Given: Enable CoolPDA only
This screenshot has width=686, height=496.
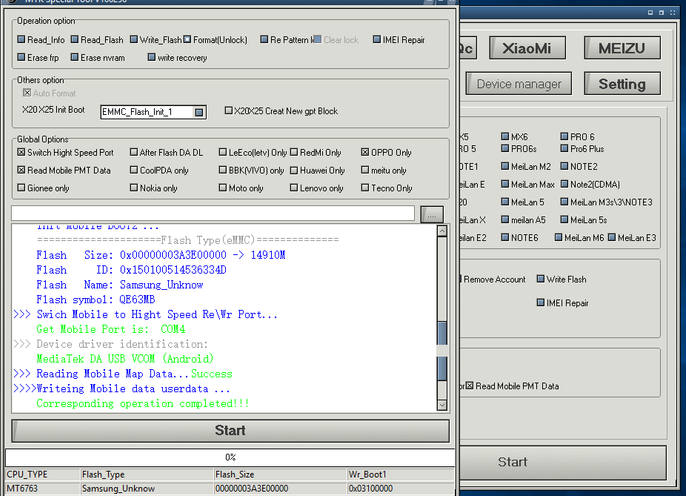Looking at the screenshot, I should [x=134, y=170].
